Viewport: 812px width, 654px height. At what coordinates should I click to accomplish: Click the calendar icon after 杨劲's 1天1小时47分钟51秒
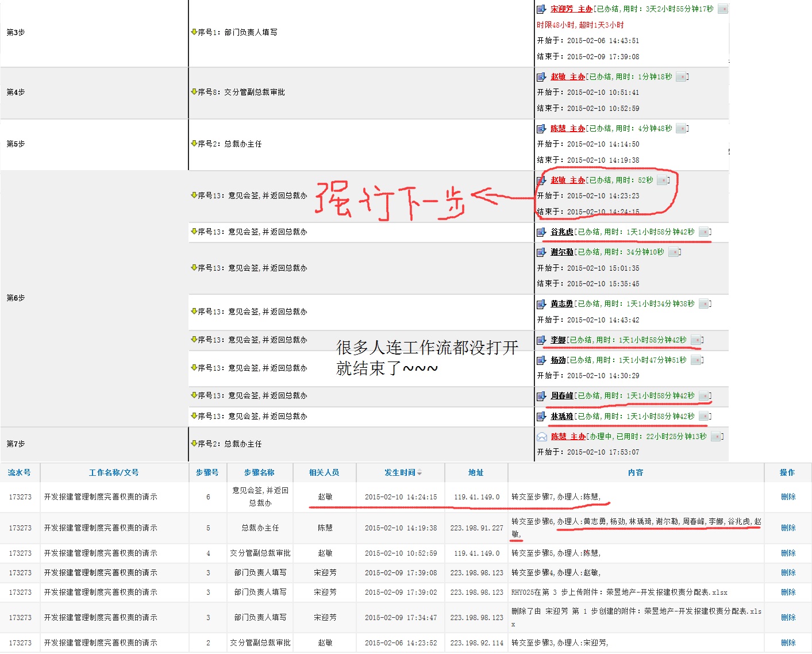pos(696,360)
